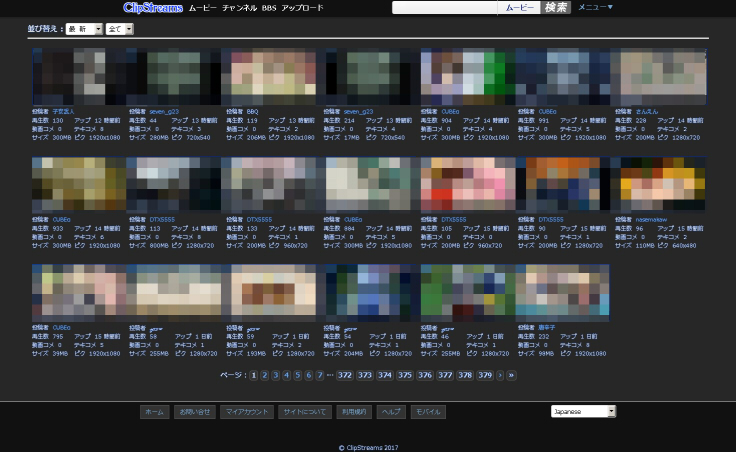Viewport: 736px width, 452px height.
Task: Go to page 2
Action: pos(265,375)
